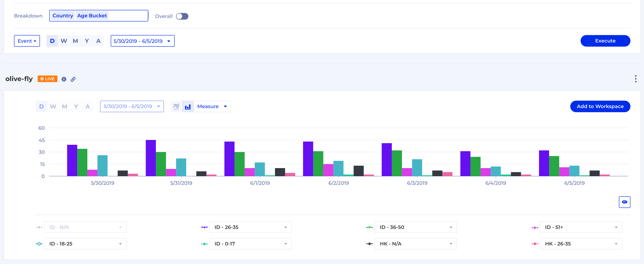Click the link icon beside LIVE badge

73,79
